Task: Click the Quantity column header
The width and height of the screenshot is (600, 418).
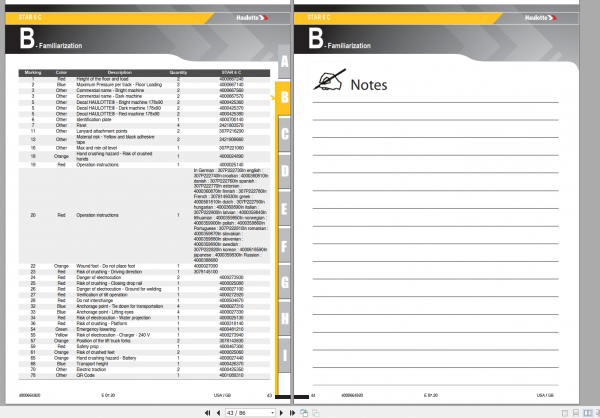Action: click(178, 73)
